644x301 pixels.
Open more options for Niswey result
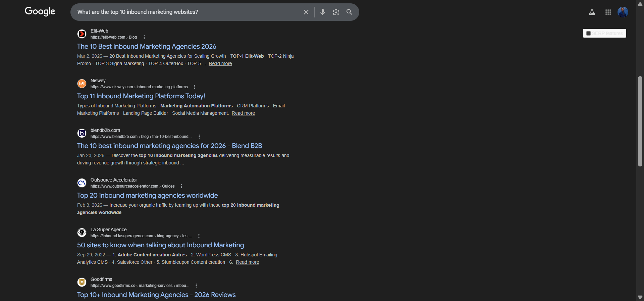tap(195, 87)
